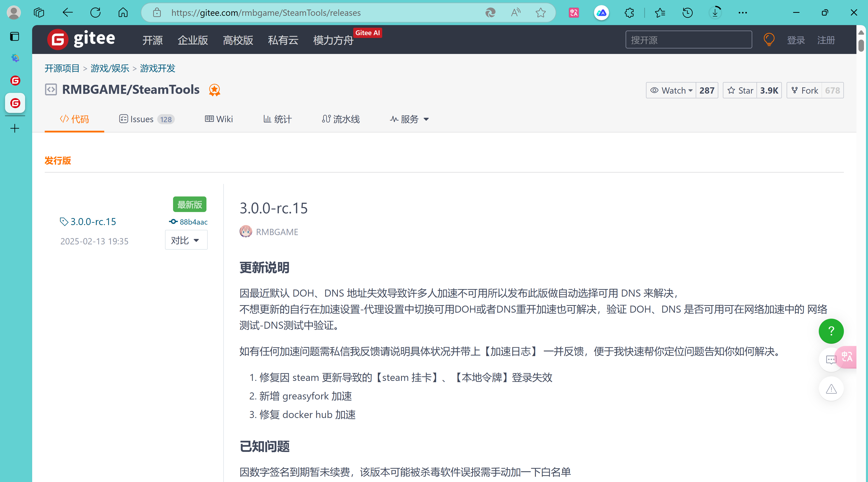Click the Edge swirl icon in address bar
This screenshot has height=482, width=868.
(490, 13)
